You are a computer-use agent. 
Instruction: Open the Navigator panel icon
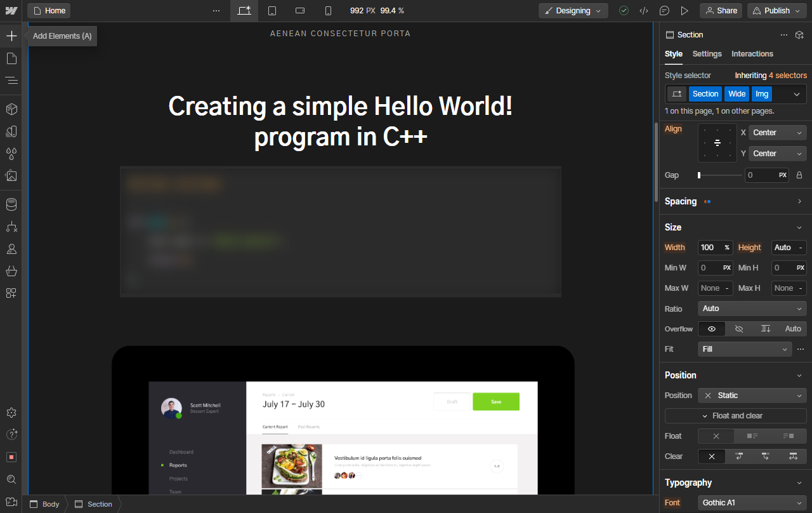11,81
